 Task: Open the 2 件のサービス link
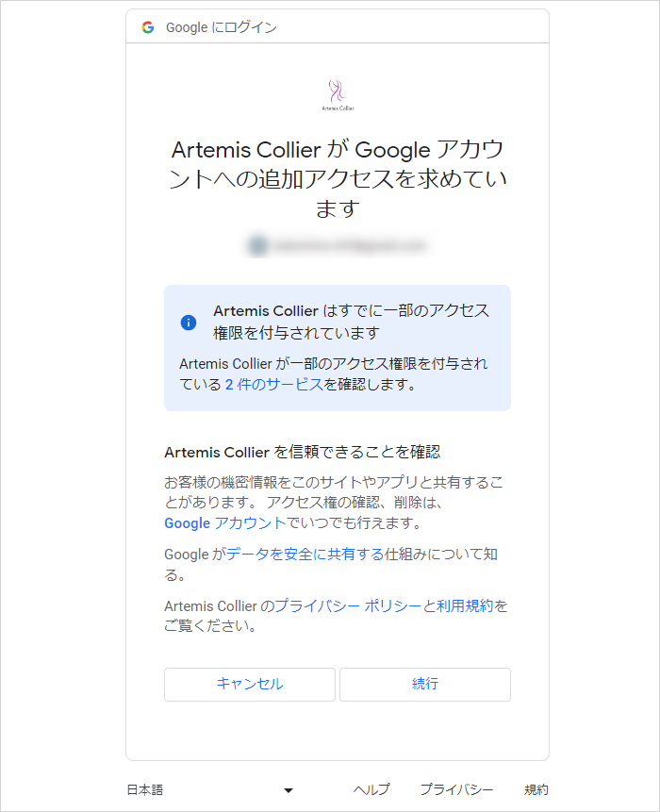click(x=274, y=384)
